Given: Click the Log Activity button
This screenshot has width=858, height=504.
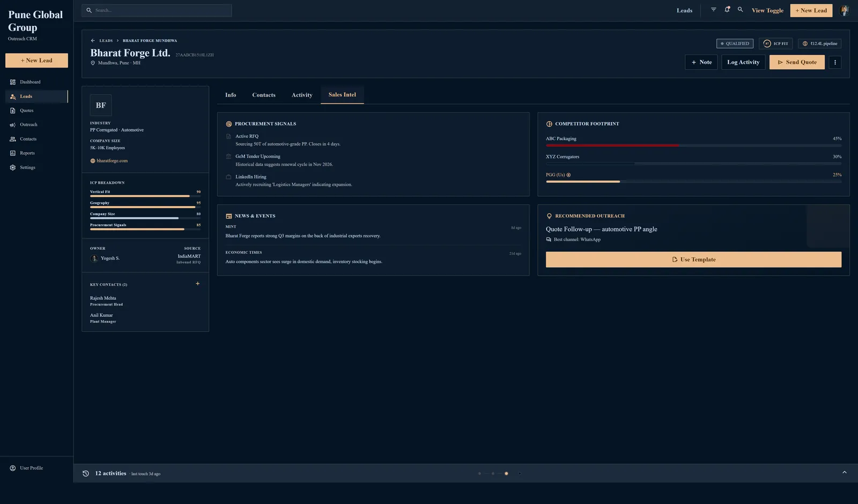Looking at the screenshot, I should (x=743, y=62).
